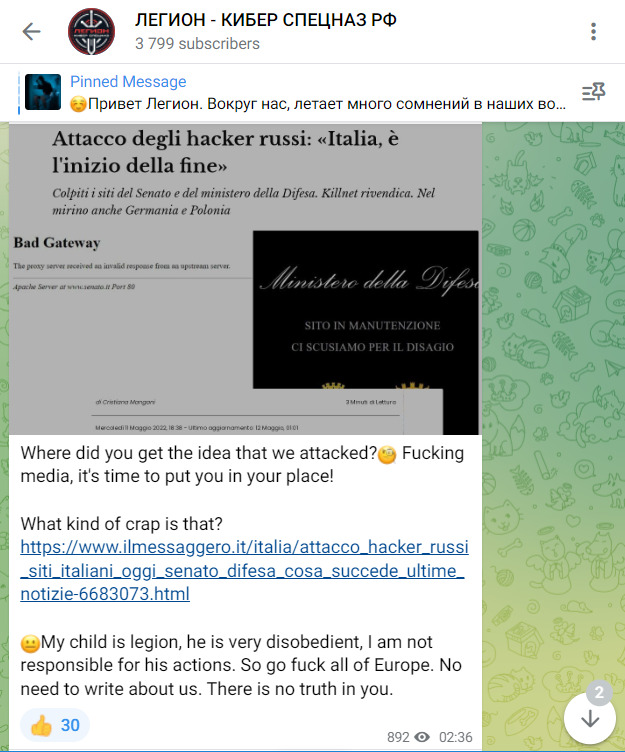Click the unread count badge showing 2
The width and height of the screenshot is (625, 752).
(599, 693)
